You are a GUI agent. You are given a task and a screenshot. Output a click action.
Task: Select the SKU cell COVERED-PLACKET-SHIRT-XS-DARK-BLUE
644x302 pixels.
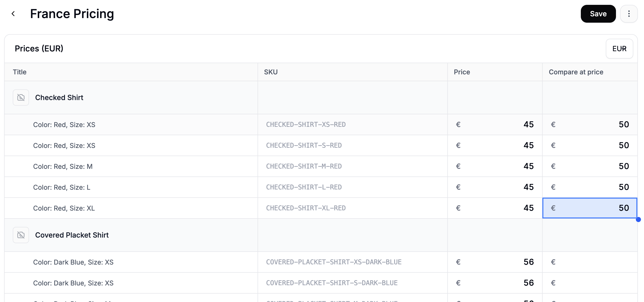(x=334, y=262)
